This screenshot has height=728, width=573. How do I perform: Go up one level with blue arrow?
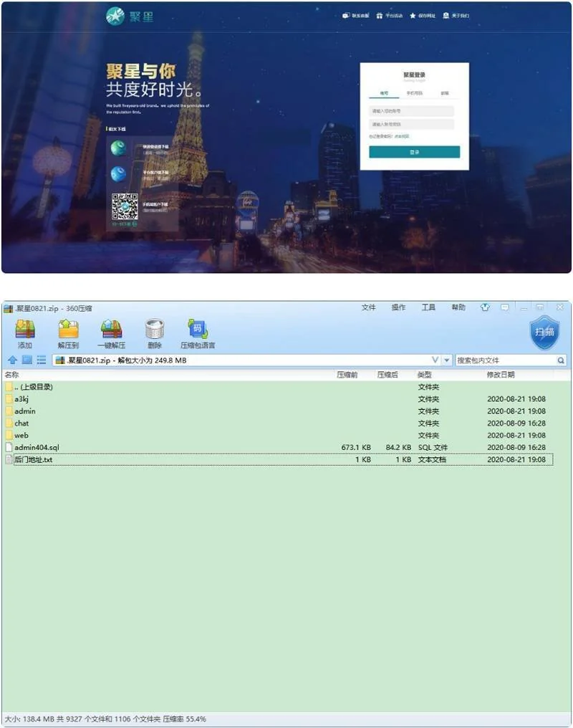[x=12, y=360]
